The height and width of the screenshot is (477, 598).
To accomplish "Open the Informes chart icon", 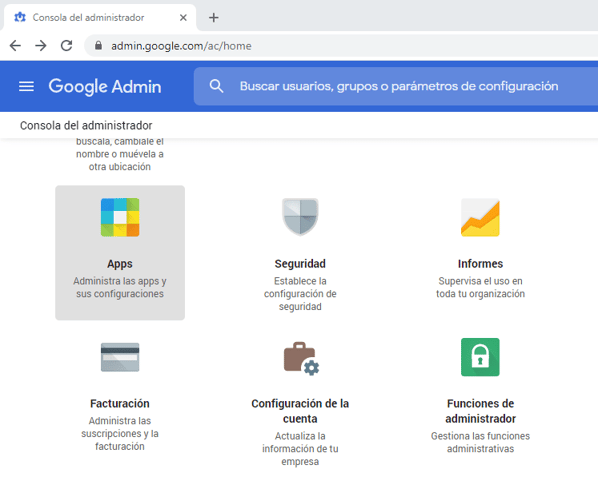I will (480, 217).
